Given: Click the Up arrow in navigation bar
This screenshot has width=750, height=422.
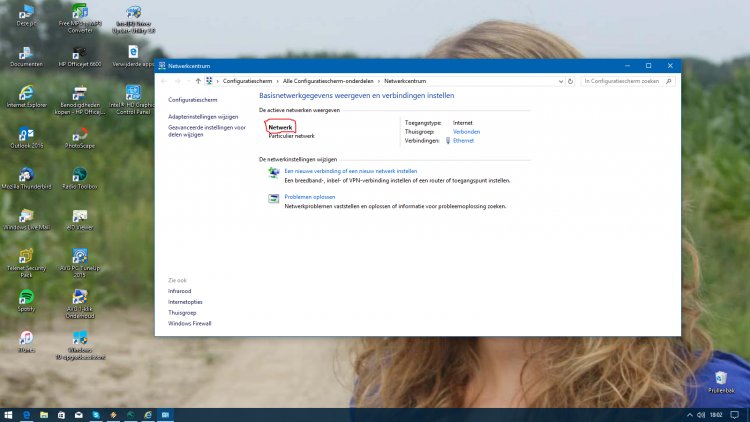Looking at the screenshot, I should (199, 80).
